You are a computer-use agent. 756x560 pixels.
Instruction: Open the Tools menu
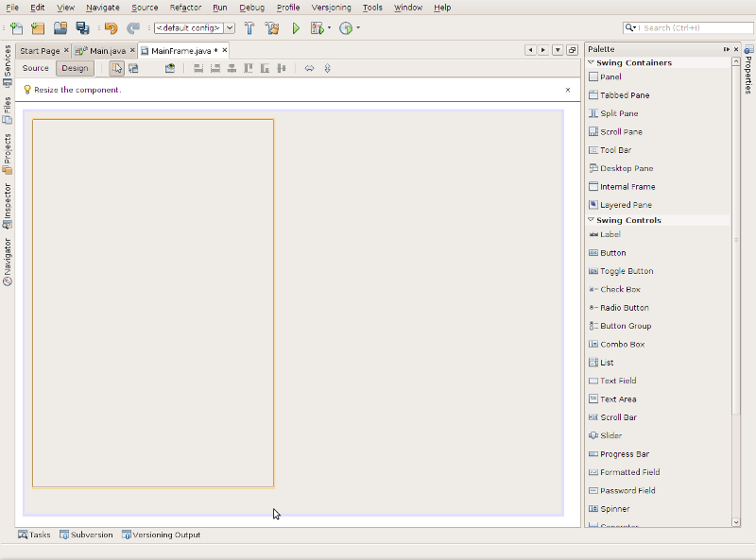pos(372,8)
